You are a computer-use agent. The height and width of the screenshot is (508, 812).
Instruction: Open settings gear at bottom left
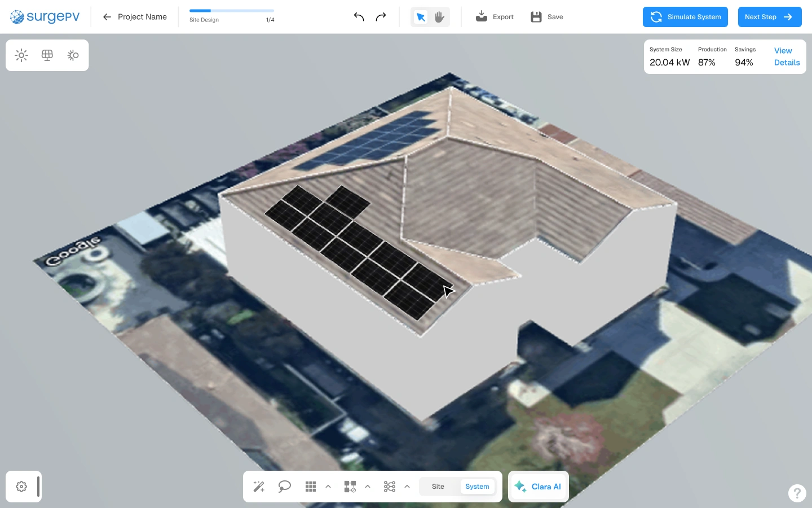(21, 487)
